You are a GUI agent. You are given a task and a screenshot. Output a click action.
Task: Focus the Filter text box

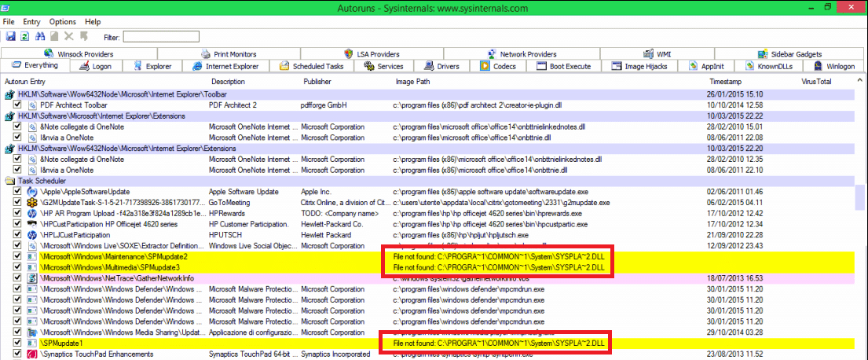pyautogui.click(x=160, y=37)
